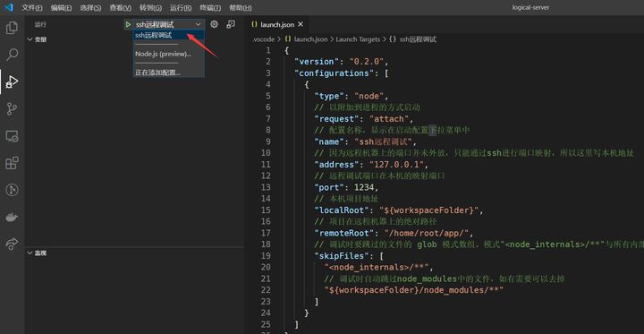The image size is (644, 334).
Task: Select ssh远程调试 in dropdown list
Action: 168,36
